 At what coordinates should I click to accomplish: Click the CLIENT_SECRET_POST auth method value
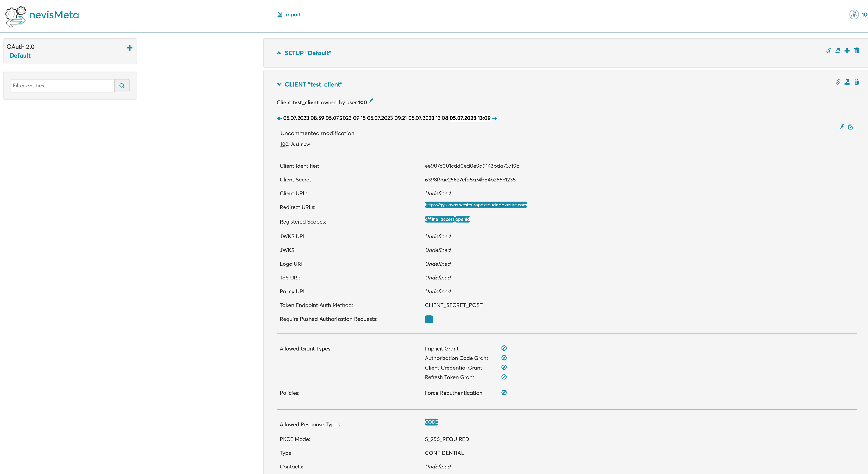point(453,305)
